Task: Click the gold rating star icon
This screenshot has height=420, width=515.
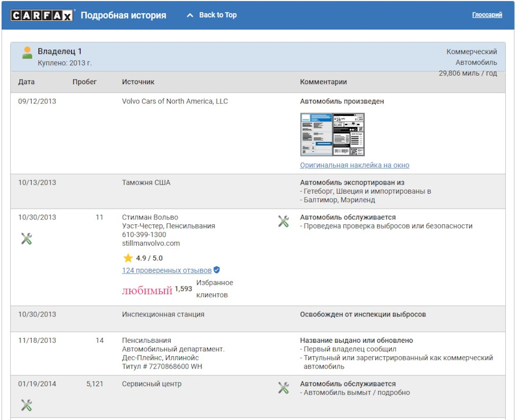Action: (x=128, y=258)
